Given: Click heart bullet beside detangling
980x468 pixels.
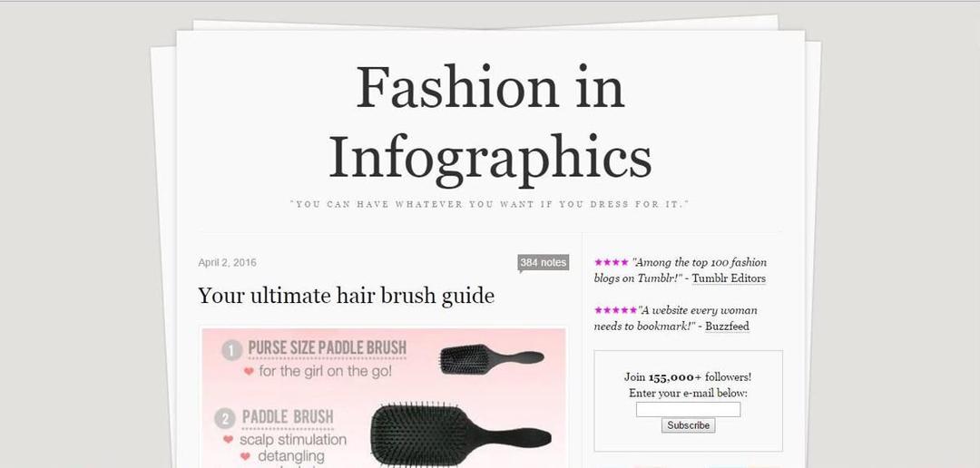Looking at the screenshot, I should (x=245, y=456).
